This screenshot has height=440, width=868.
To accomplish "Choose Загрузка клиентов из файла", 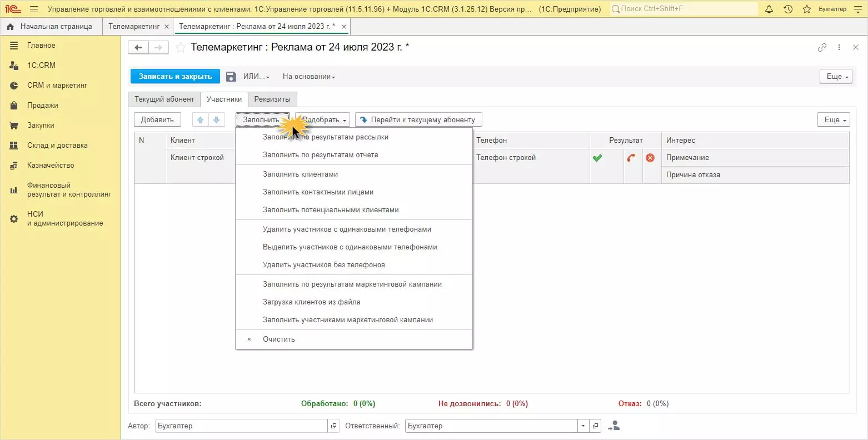I will (x=311, y=302).
